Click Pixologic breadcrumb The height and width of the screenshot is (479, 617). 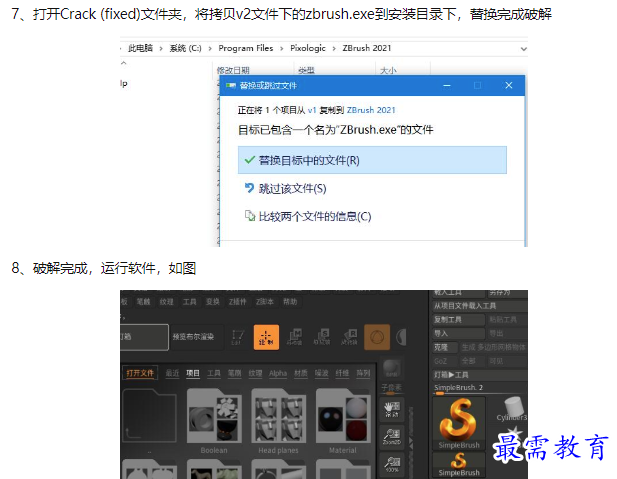(308, 48)
